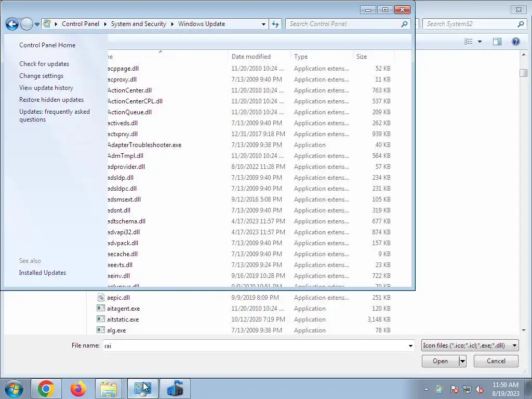
Task: Click Search System32 magnifier icon
Action: pyautogui.click(x=521, y=24)
